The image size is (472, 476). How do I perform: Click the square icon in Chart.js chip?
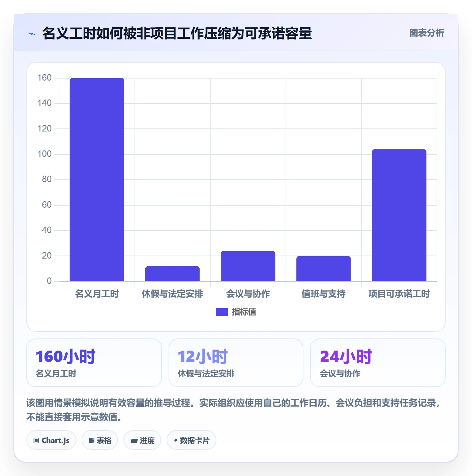pos(36,441)
